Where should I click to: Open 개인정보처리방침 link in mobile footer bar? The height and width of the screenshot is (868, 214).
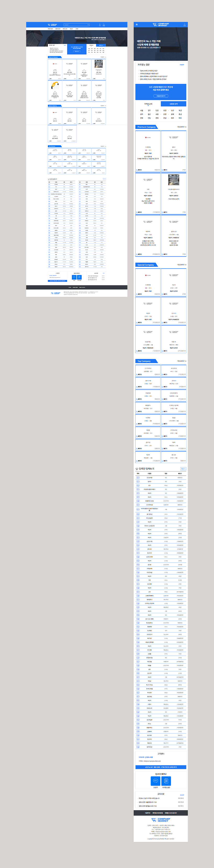(157, 813)
